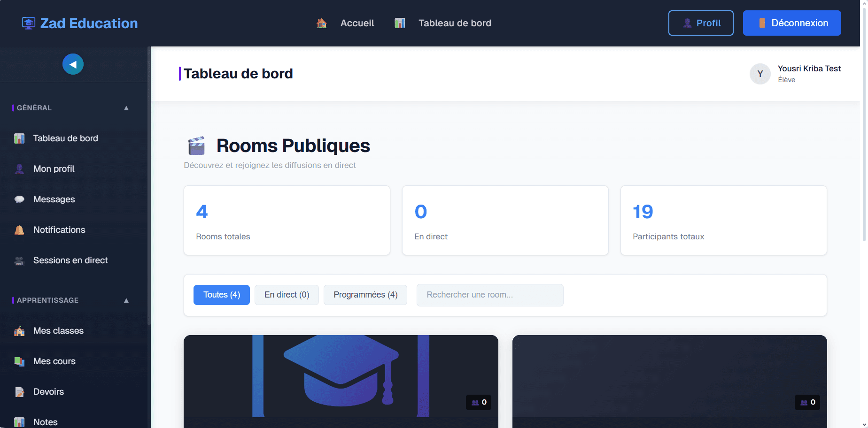Open the Yousri Kriba Test user avatar
Image resolution: width=868 pixels, height=428 pixels.
pyautogui.click(x=760, y=74)
